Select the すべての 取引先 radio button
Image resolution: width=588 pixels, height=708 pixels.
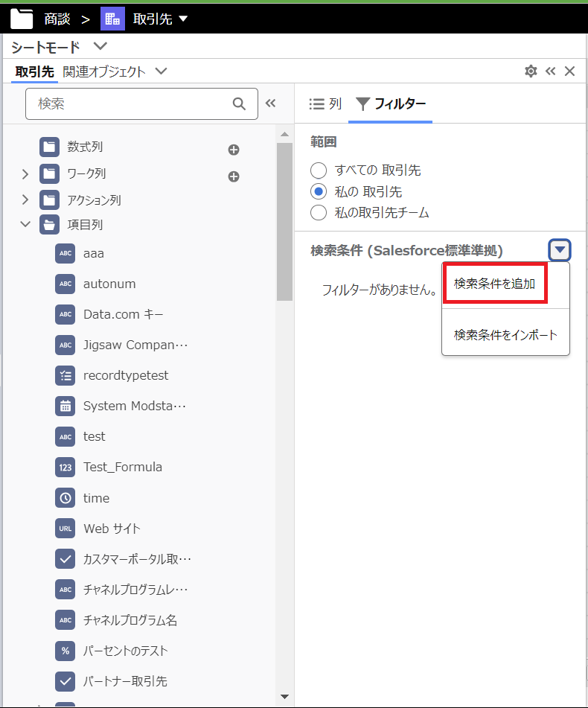tap(319, 170)
